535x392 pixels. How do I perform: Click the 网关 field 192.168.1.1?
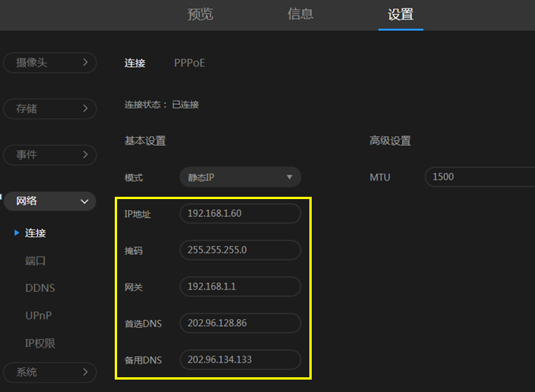pyautogui.click(x=240, y=287)
